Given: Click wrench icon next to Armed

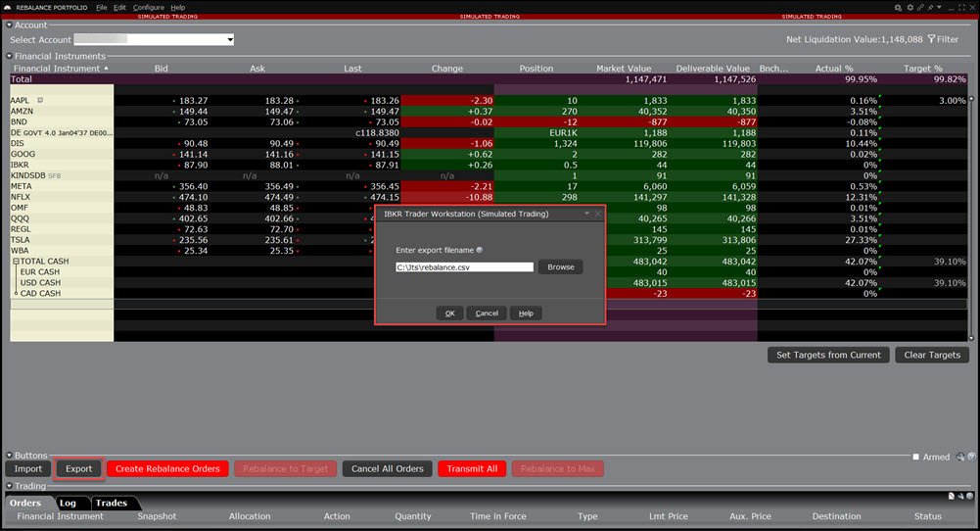Looking at the screenshot, I should point(960,457).
